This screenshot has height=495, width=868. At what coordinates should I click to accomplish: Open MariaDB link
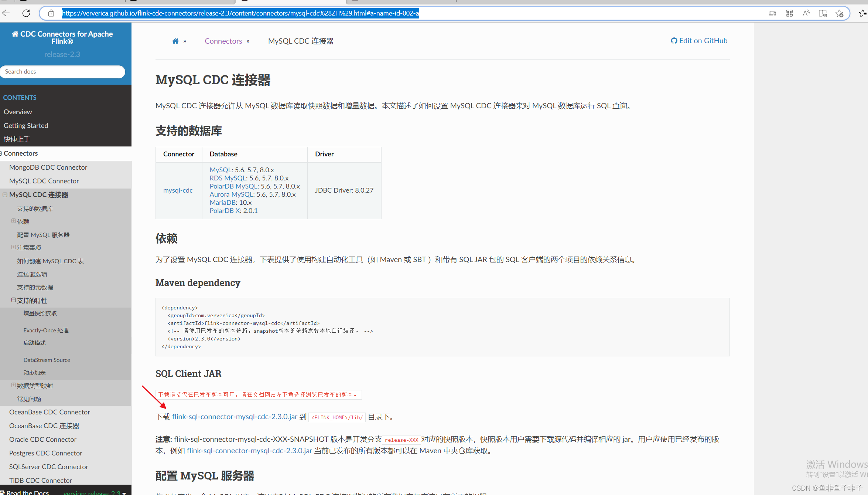(x=223, y=202)
